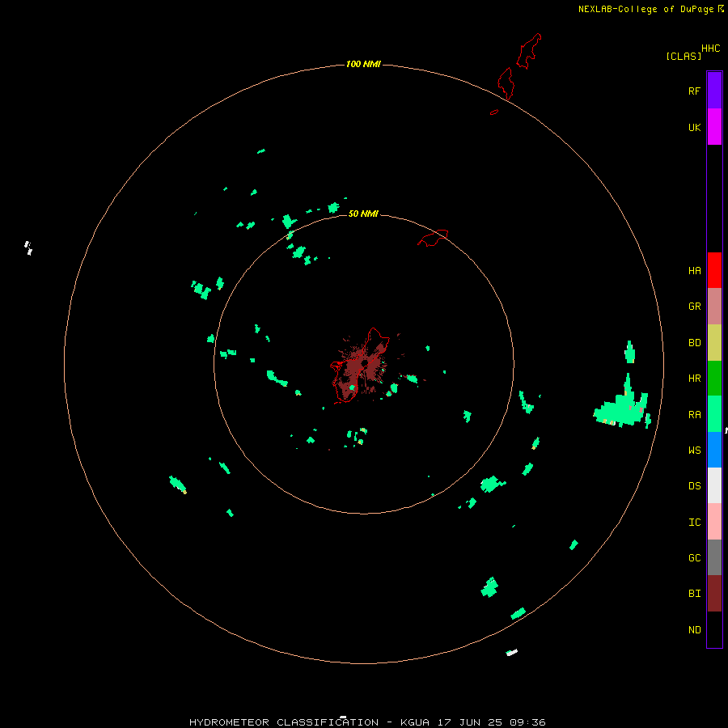Click the GR legend color swatch

[x=714, y=307]
